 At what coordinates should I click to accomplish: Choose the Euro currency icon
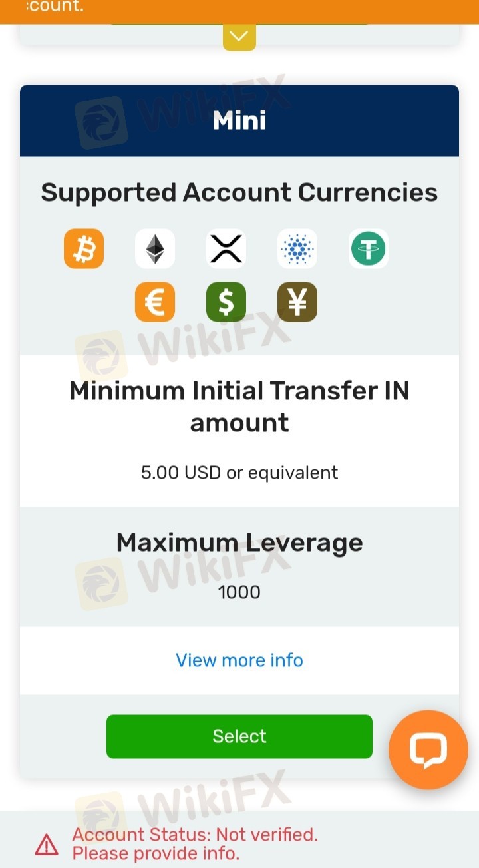click(155, 302)
